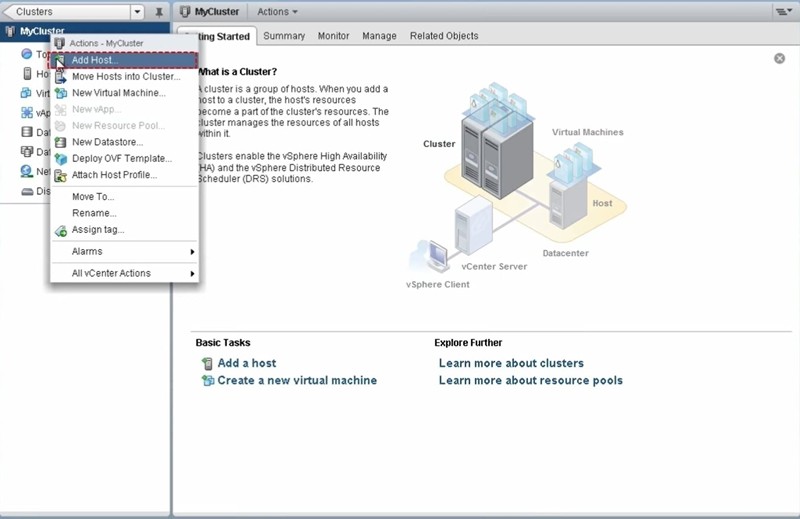Screen dimensions: 800x519
Task: Click the icon beside Create a new virtual machine
Action: pyautogui.click(x=208, y=380)
